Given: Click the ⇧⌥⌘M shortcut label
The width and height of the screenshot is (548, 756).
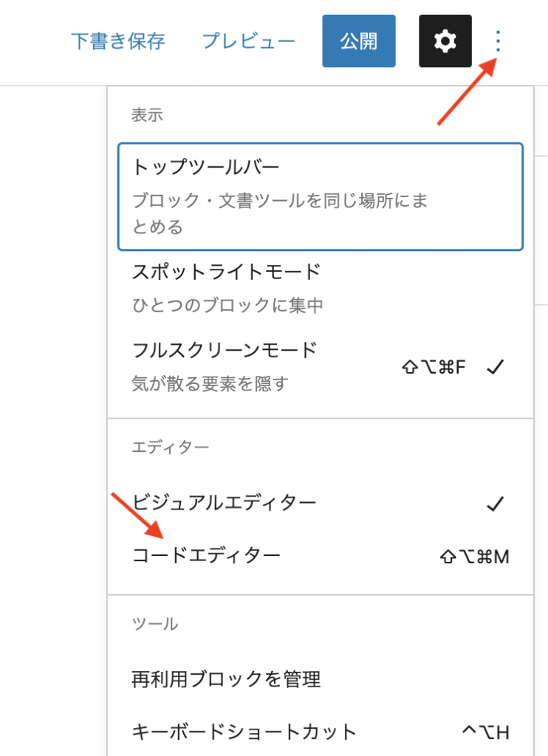Looking at the screenshot, I should pos(474,556).
